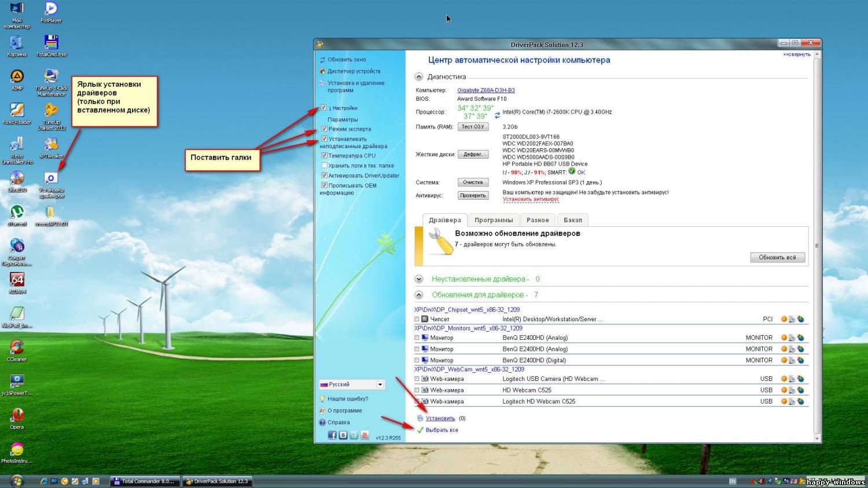The image size is (868, 488).
Task: Switch to the Программы tab
Action: (494, 220)
